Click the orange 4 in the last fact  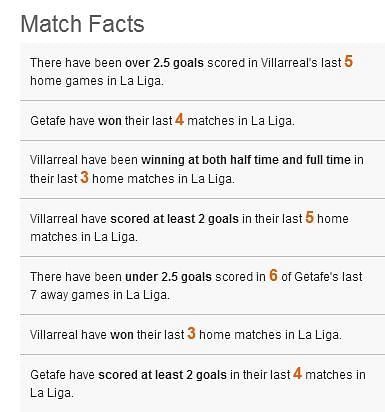297,373
